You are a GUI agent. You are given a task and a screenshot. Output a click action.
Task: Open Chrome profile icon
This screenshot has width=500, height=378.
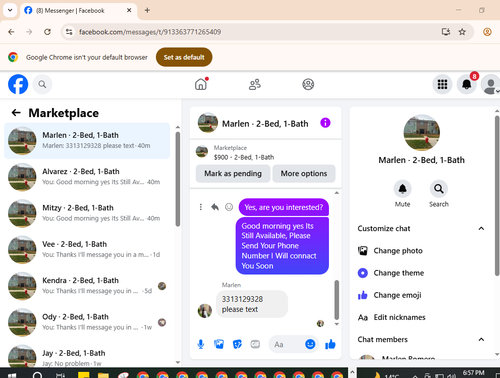[487, 32]
